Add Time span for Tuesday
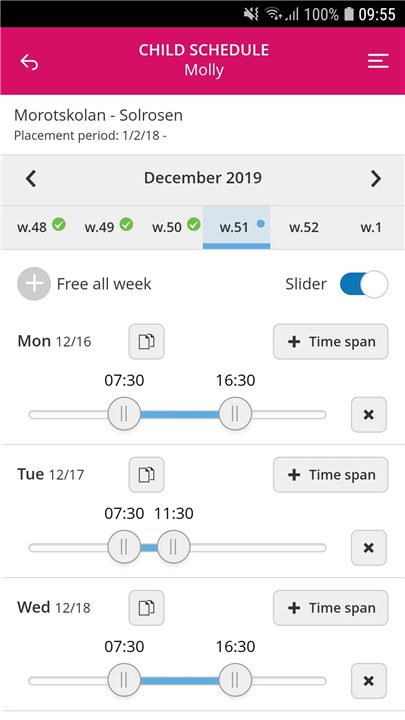 coord(331,475)
